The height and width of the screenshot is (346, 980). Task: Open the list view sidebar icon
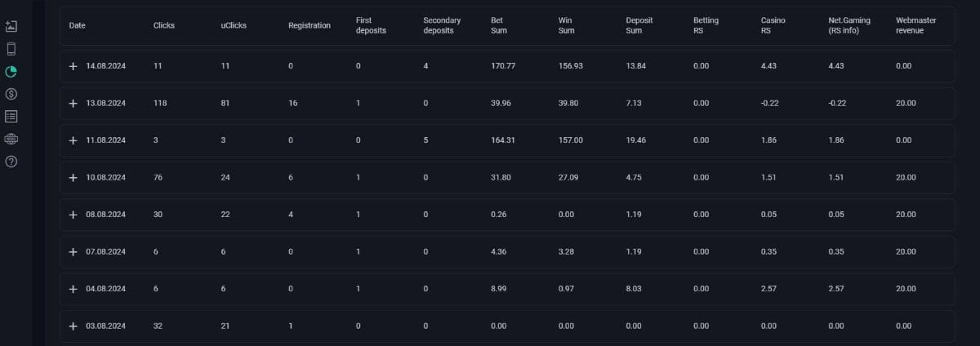pos(11,117)
